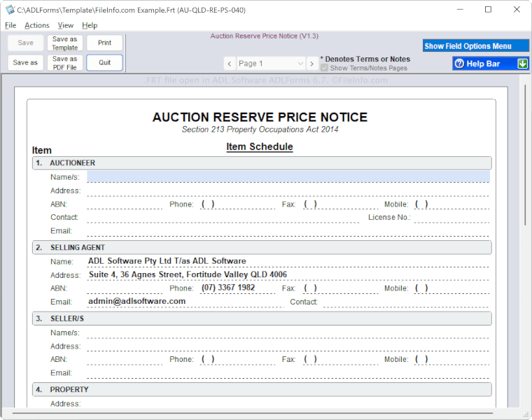Go to the next page arrow
Image resolution: width=532 pixels, height=420 pixels.
pos(311,64)
